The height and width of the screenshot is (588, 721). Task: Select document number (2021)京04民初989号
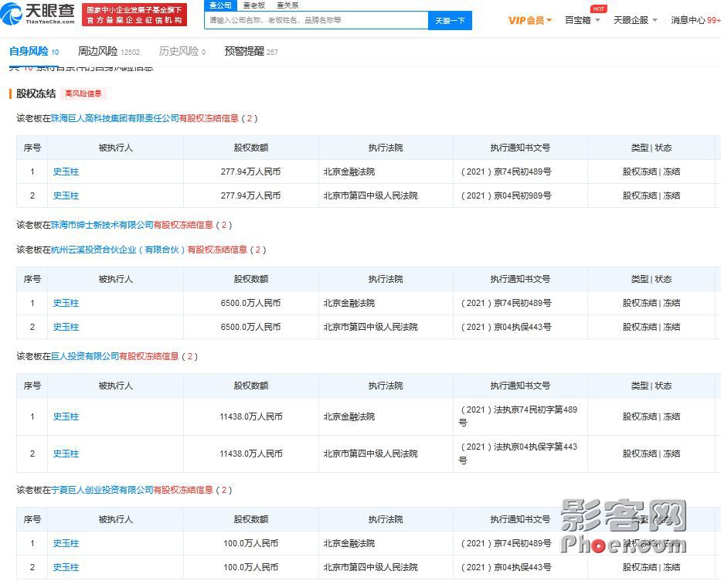(506, 195)
